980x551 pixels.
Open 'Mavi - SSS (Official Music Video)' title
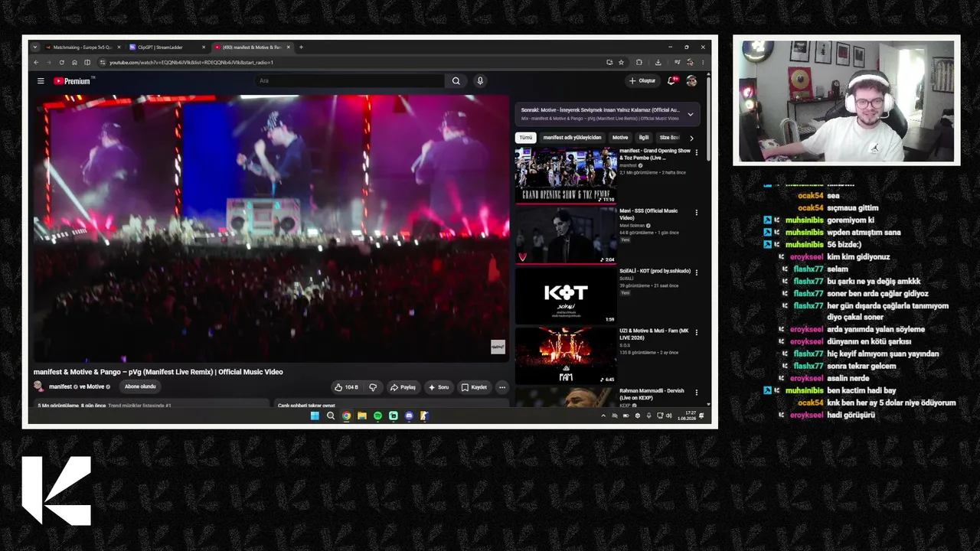[x=648, y=214]
